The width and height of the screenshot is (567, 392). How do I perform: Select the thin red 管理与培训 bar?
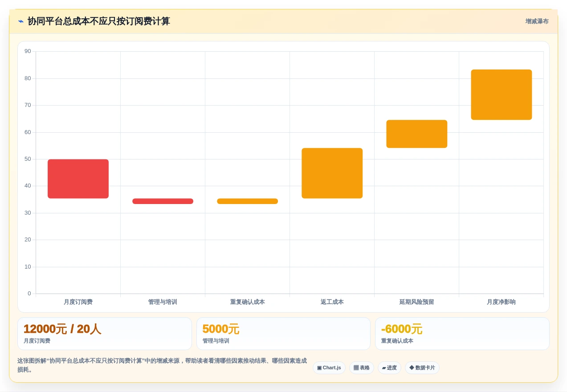point(163,201)
